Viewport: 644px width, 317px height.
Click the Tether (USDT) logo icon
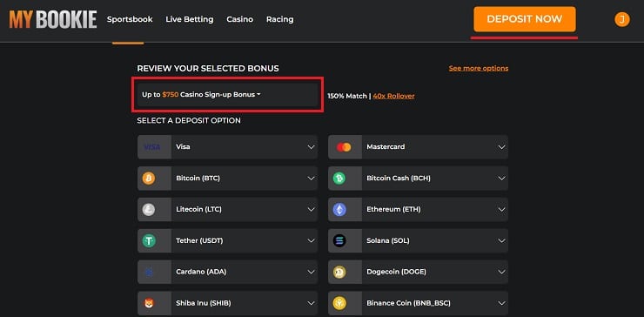[x=149, y=240]
